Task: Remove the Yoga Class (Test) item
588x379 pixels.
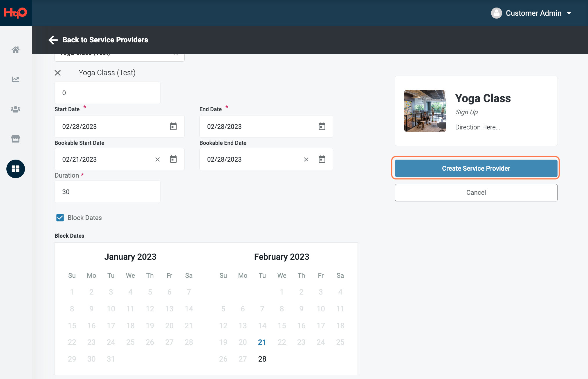Action: (x=58, y=73)
